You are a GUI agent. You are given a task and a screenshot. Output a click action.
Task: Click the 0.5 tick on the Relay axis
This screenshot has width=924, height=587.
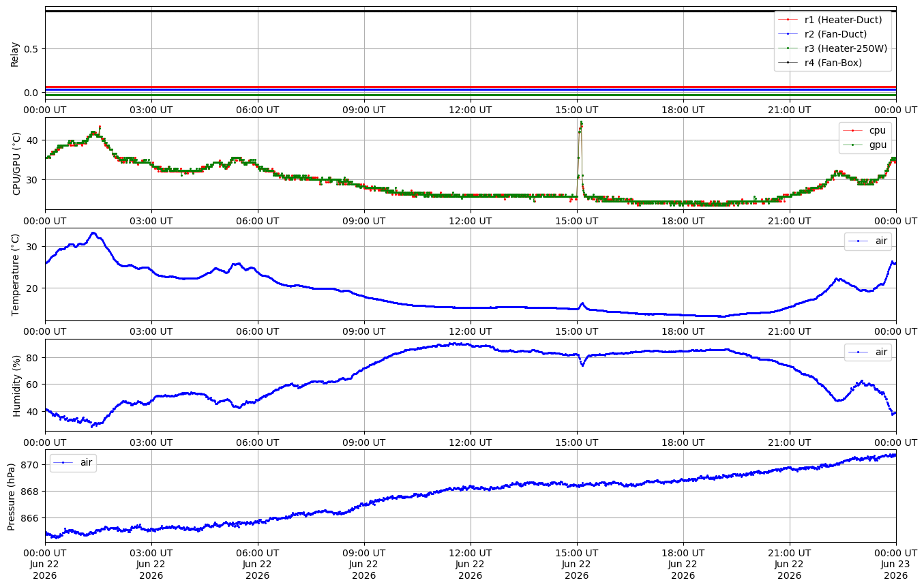click(33, 49)
